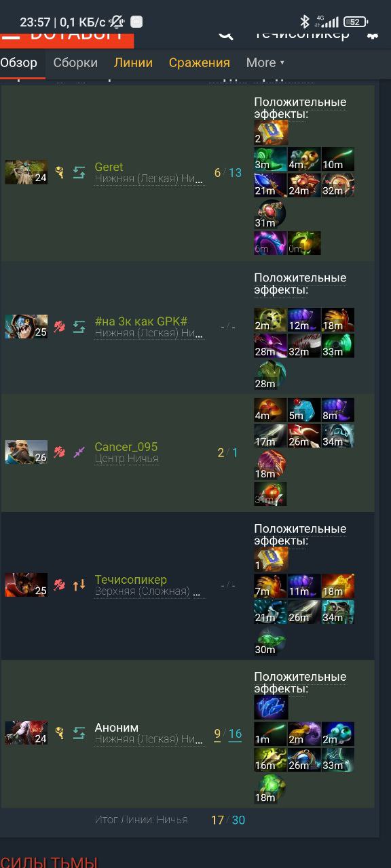Click Течисопикер's 30m green item icon

coord(270,641)
